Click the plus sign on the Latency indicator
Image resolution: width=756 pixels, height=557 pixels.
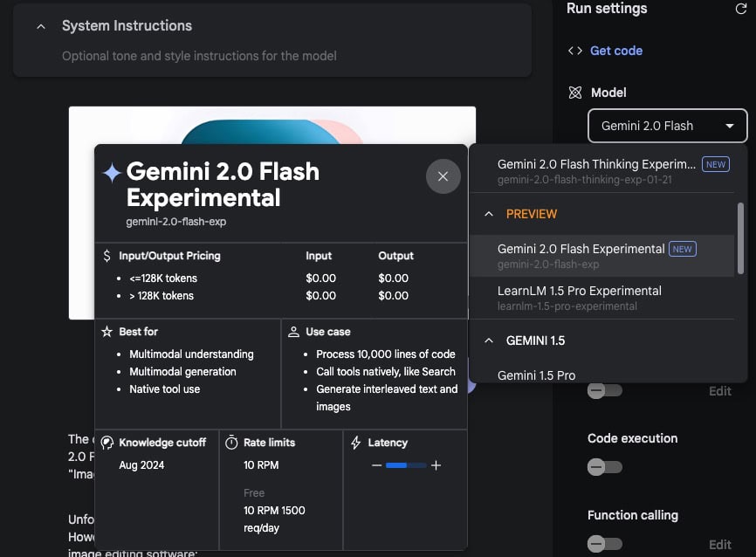click(436, 465)
